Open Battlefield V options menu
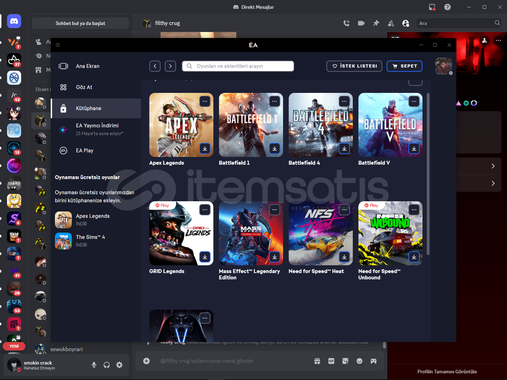Screen dimensions: 507x380 [414, 101]
